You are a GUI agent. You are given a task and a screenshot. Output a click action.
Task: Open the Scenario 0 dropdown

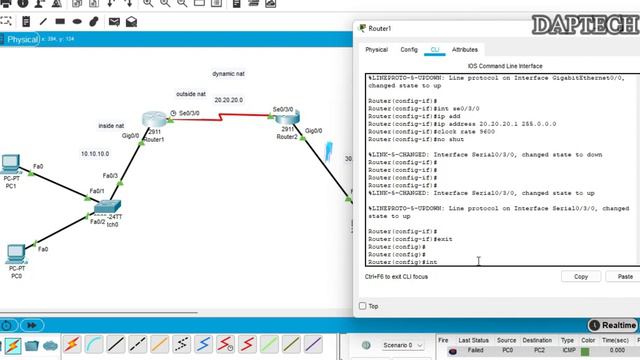[402, 345]
